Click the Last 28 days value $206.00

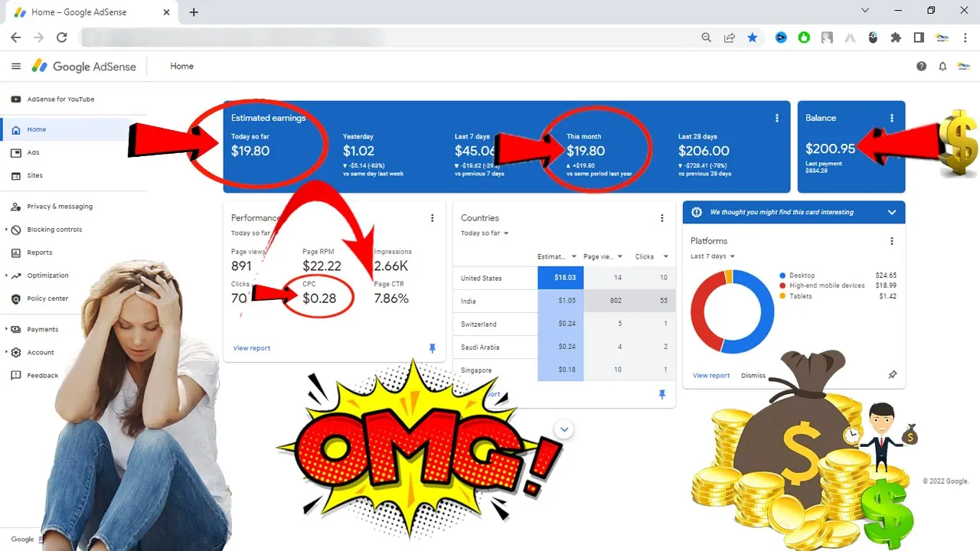(704, 151)
